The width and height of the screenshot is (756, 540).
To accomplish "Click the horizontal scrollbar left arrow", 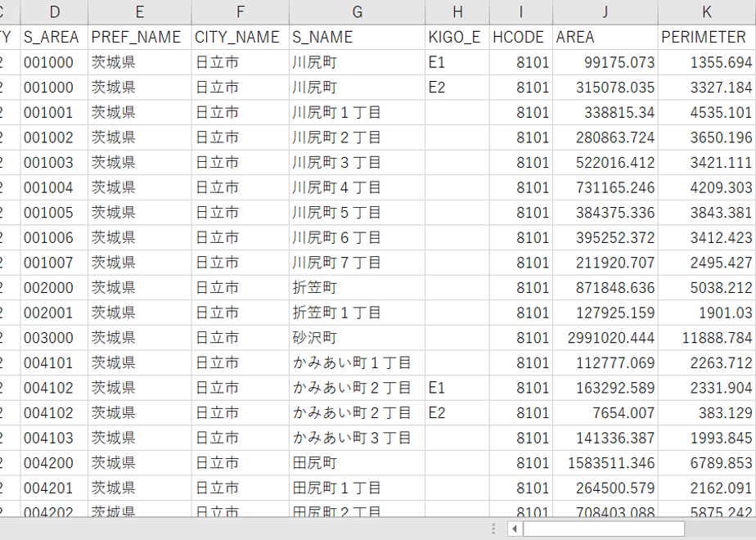I will tap(515, 529).
